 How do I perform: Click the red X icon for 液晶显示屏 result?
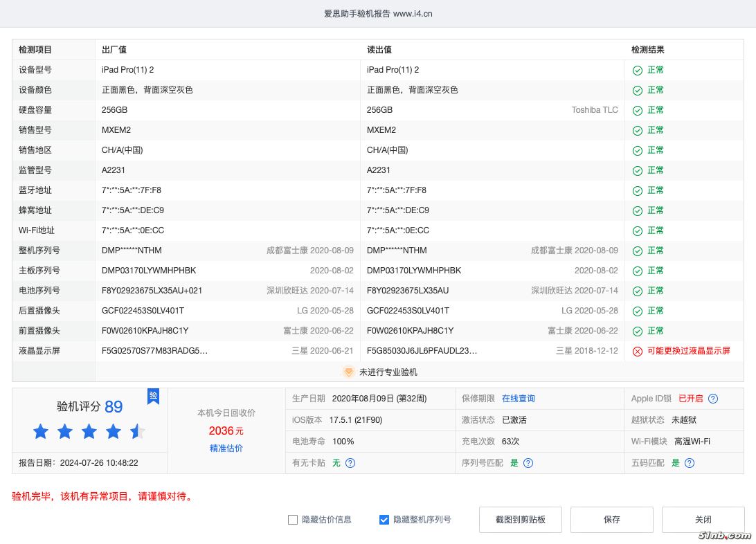coord(638,351)
